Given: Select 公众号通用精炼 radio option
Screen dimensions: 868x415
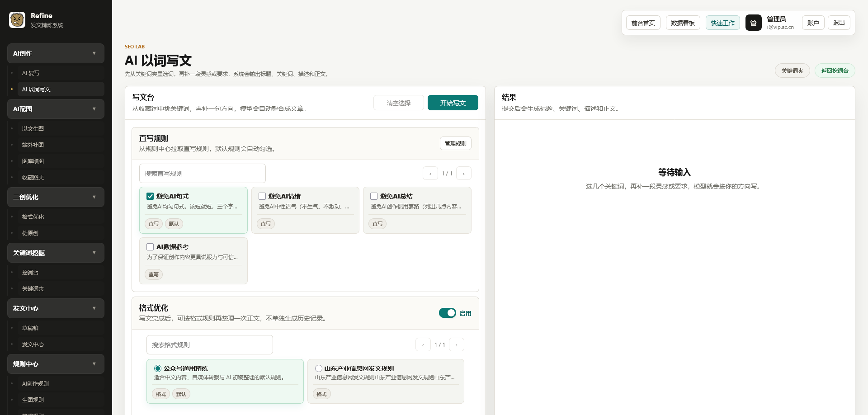Looking at the screenshot, I should point(158,368).
